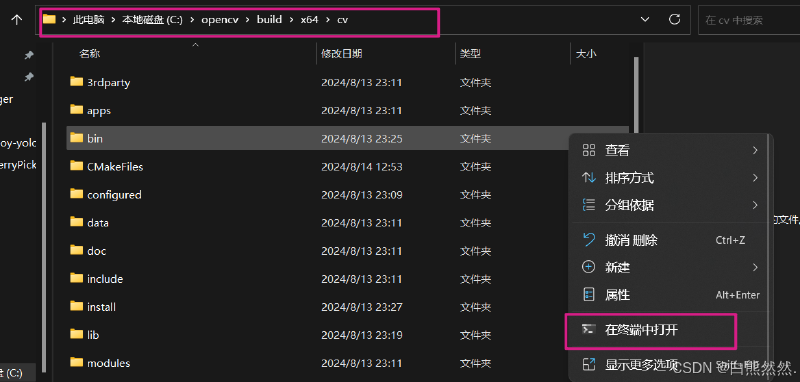This screenshot has height=382, width=800.
Task: Open the 查看 context menu entry
Action: tap(670, 150)
